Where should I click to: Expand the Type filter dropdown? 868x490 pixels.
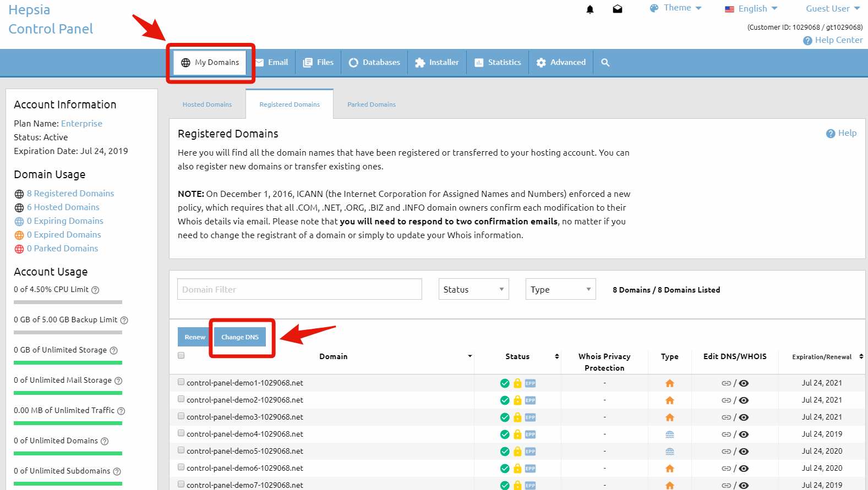(x=560, y=289)
